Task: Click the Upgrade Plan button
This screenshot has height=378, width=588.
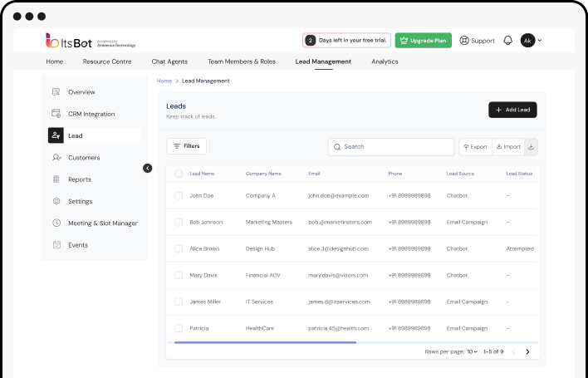Action: [423, 40]
